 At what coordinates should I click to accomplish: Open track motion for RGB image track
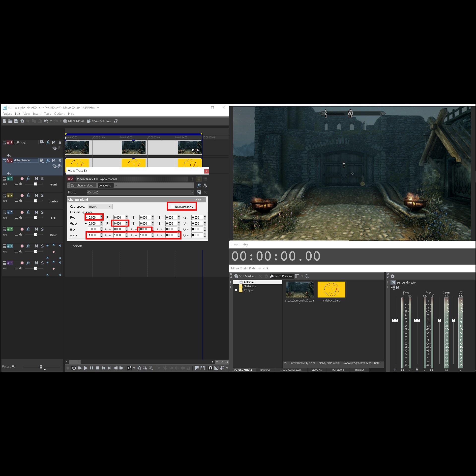(42, 142)
